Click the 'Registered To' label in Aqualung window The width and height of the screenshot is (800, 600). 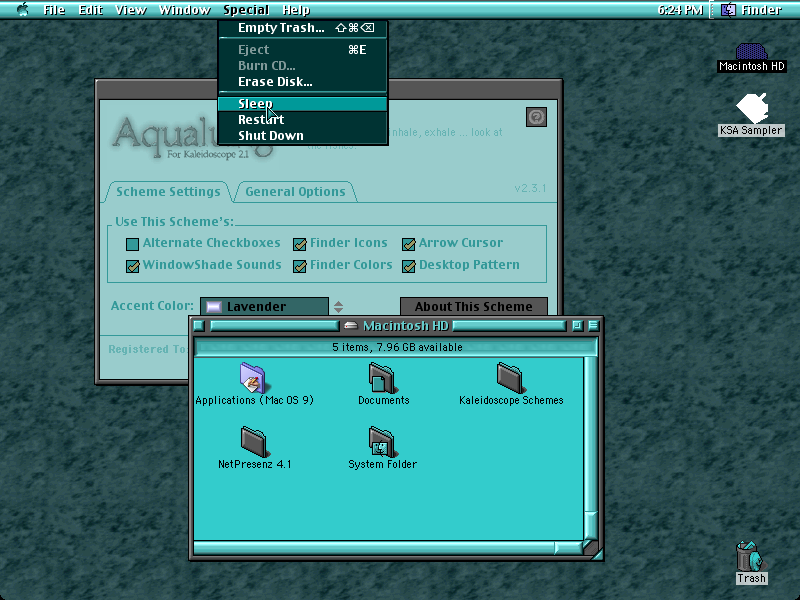[x=147, y=349]
